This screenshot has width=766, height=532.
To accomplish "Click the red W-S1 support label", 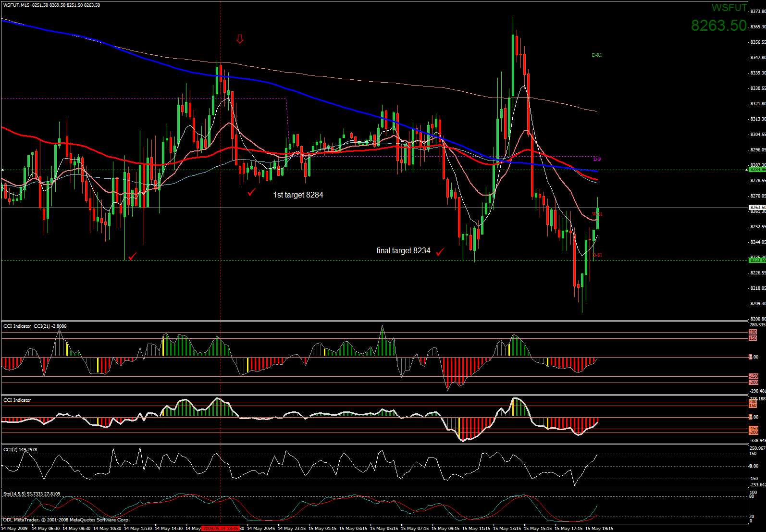I will coord(597,214).
